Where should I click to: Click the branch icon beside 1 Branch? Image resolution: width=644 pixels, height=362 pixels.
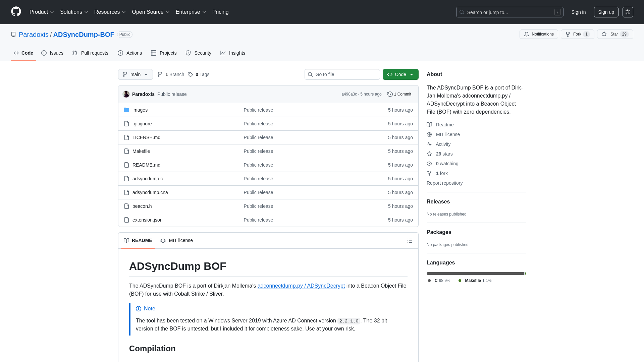[160, 74]
